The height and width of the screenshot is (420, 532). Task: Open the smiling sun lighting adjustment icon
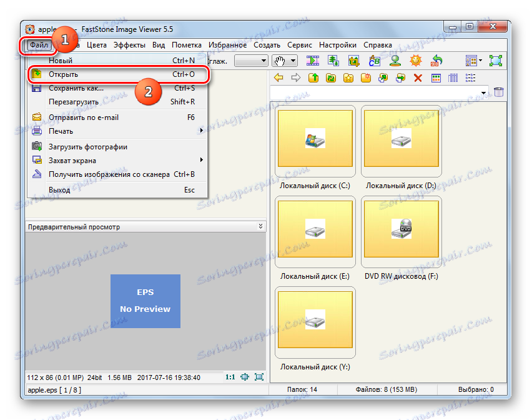(416, 61)
